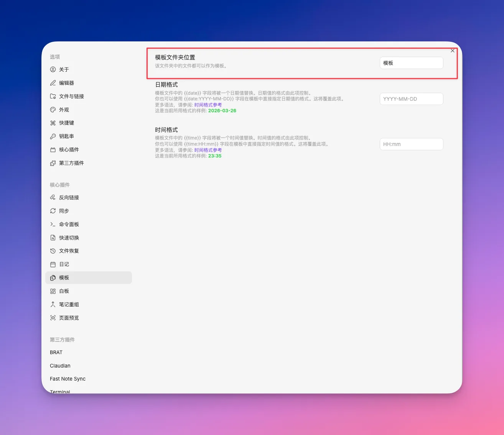Screen dimensions: 504x435
Task: Open 文件与链接 folder icon in sidebar
Action: click(53, 96)
